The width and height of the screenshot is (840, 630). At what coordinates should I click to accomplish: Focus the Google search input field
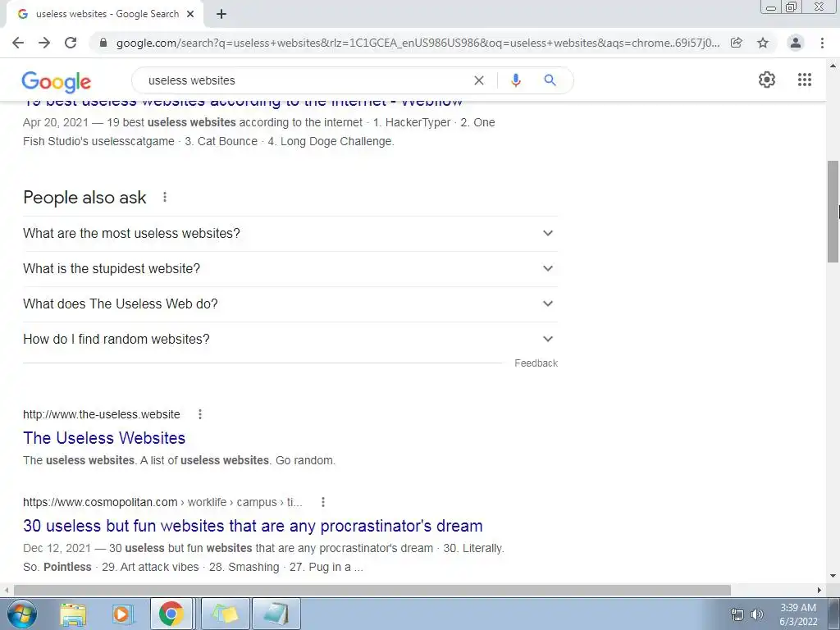point(305,80)
